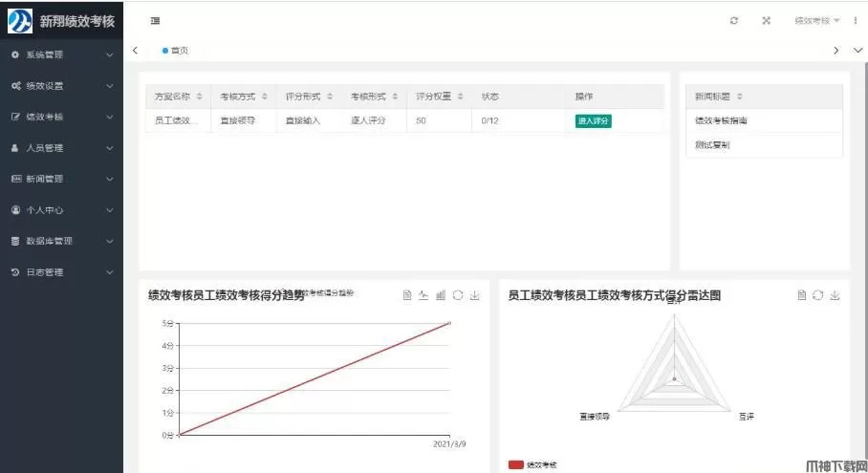This screenshot has height=473, width=868.
Task: Switch trend chart to line chart icon
Action: (423, 295)
